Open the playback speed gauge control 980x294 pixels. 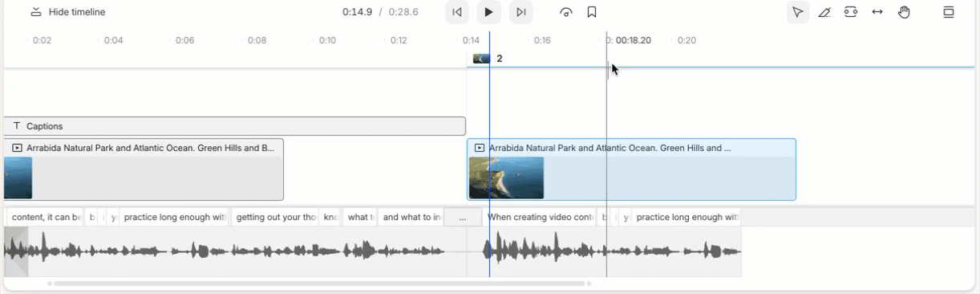[x=566, y=12]
